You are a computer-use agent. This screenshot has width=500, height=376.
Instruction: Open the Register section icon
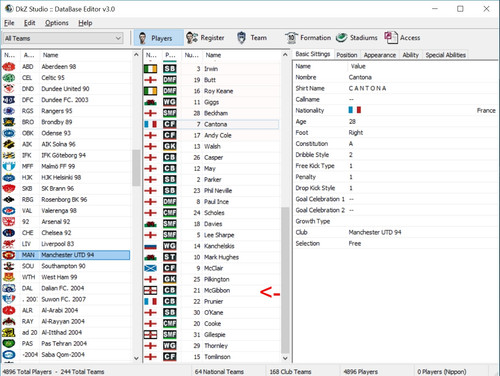click(192, 38)
